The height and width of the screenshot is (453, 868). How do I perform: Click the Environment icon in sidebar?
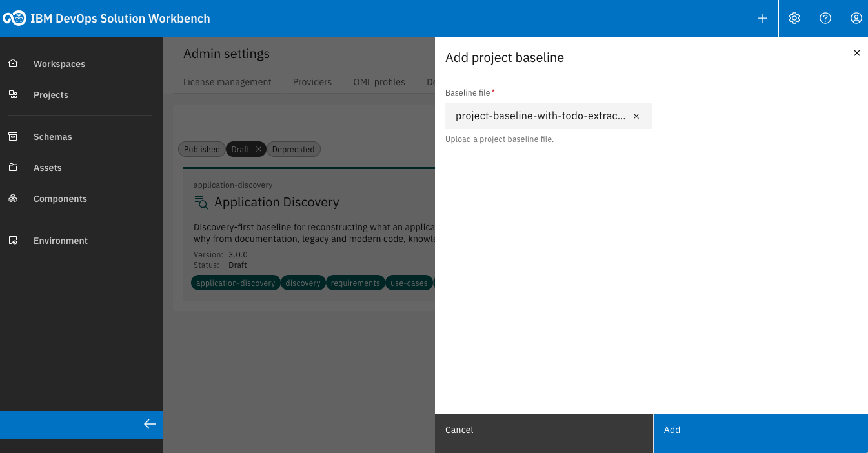coord(13,240)
